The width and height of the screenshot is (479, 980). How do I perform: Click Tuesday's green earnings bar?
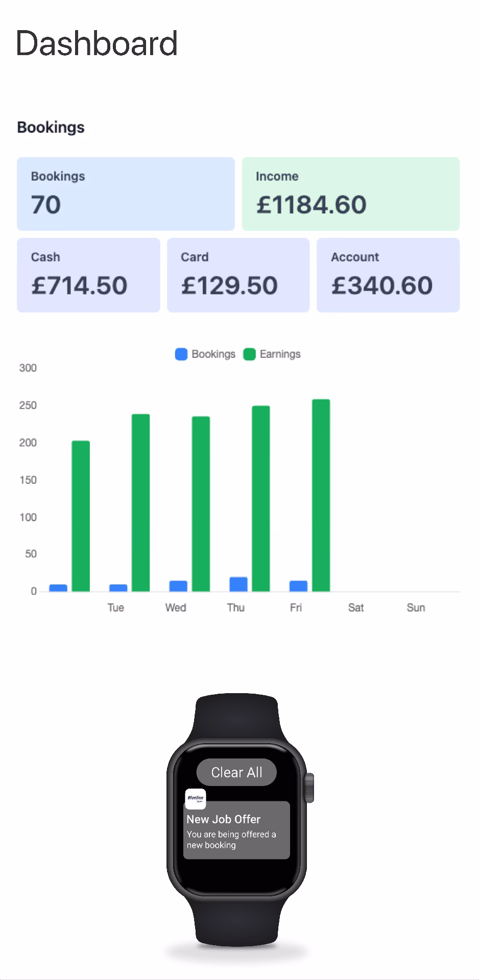coord(140,502)
